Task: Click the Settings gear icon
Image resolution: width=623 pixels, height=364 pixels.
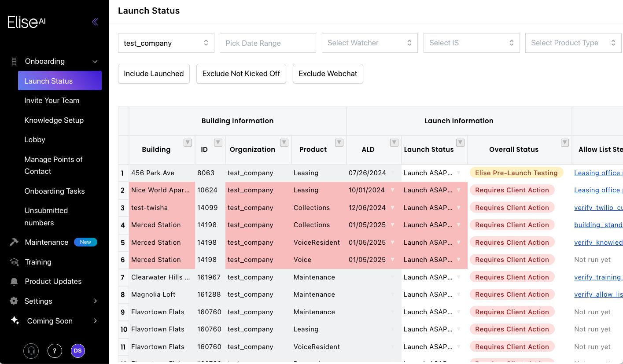Action: tap(14, 301)
